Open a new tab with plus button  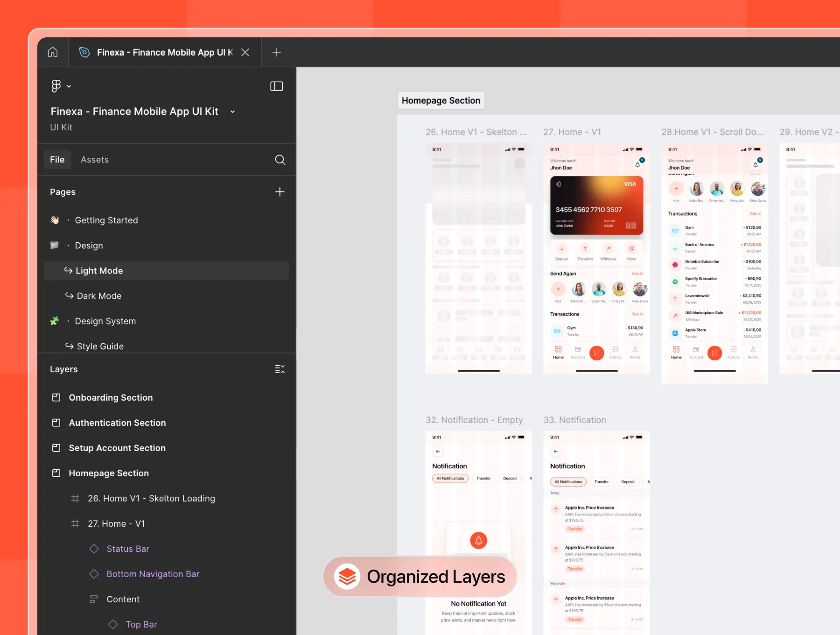277,52
